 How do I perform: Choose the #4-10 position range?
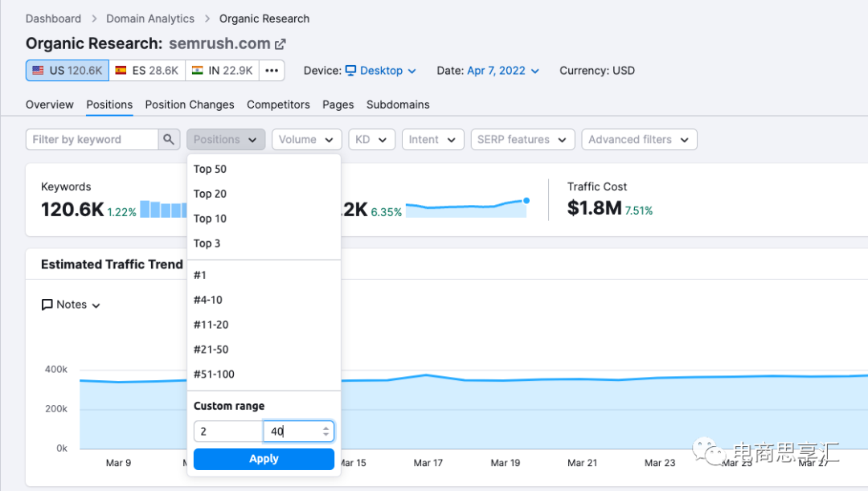tap(264, 300)
